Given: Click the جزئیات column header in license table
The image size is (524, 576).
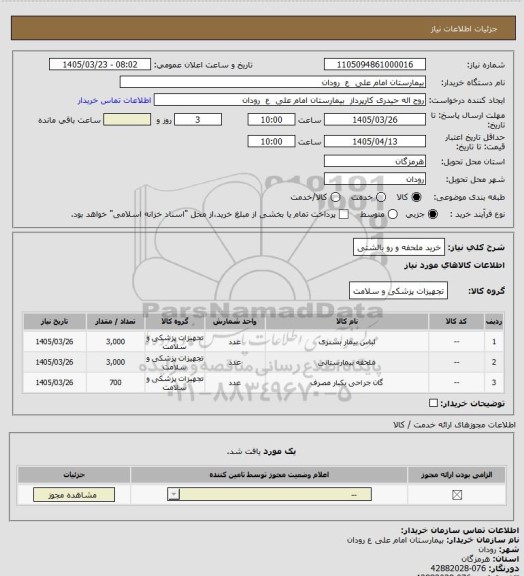Looking at the screenshot, I should (74, 475).
